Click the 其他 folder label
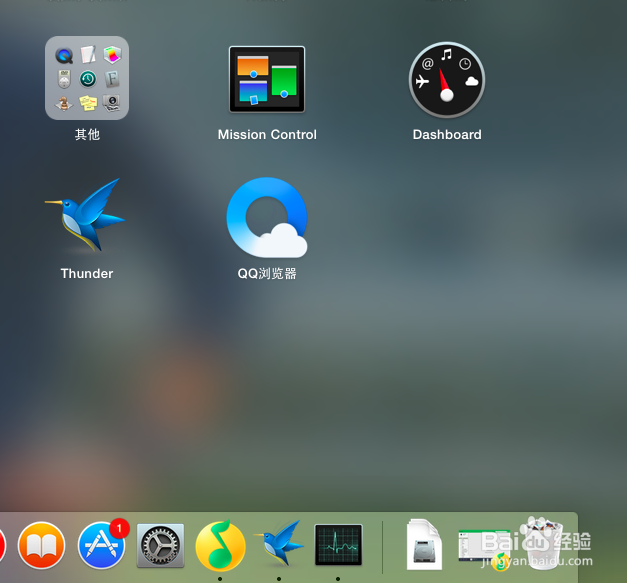Viewport: 627px width, 583px height. point(87,134)
